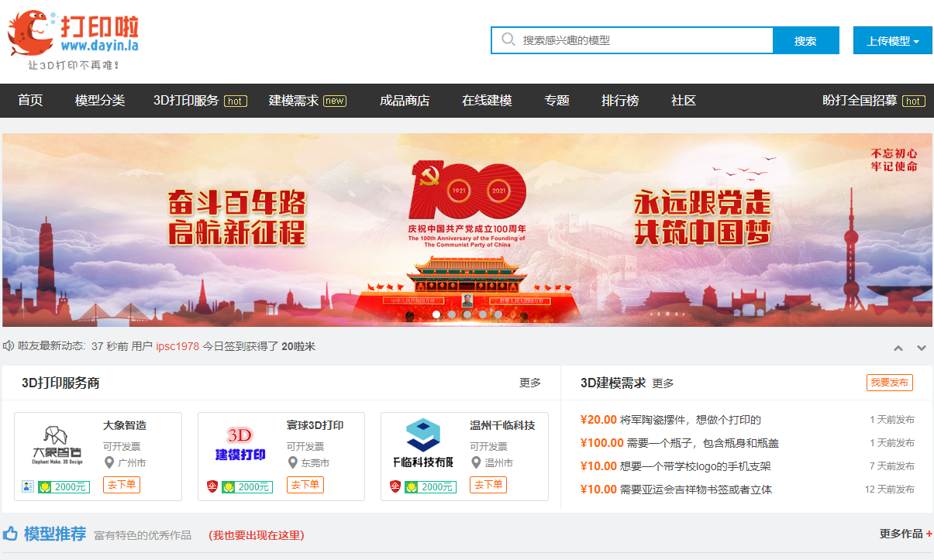Open 模型分类 in the navigation bar
The height and width of the screenshot is (560, 934).
point(99,101)
